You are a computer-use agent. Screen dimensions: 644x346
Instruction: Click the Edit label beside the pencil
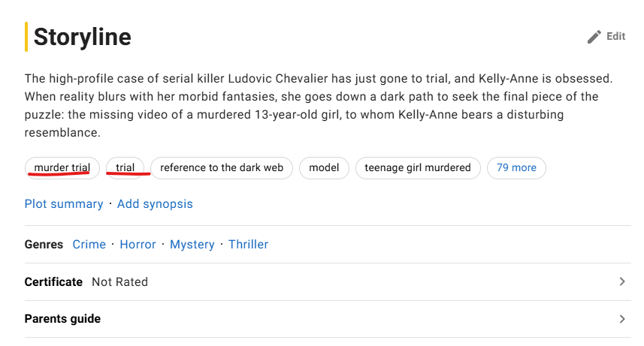615,37
